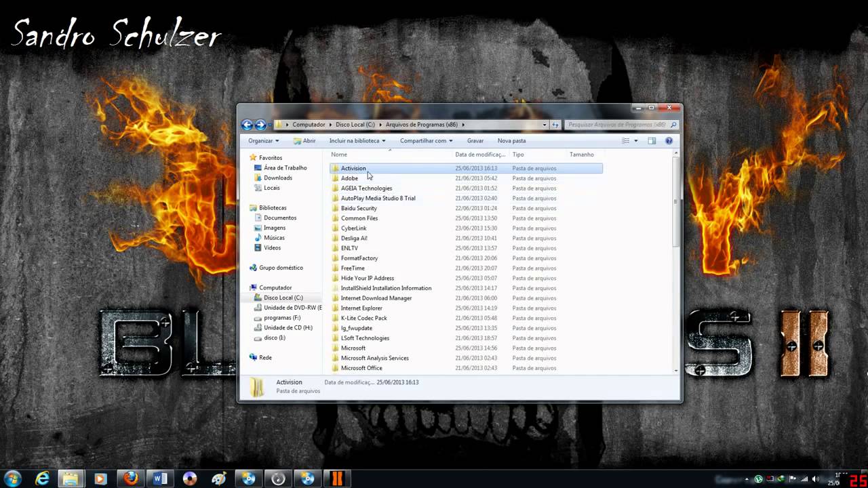Expand the arrow after Computador in breadcrumb
This screenshot has width=868, height=488.
click(332, 125)
